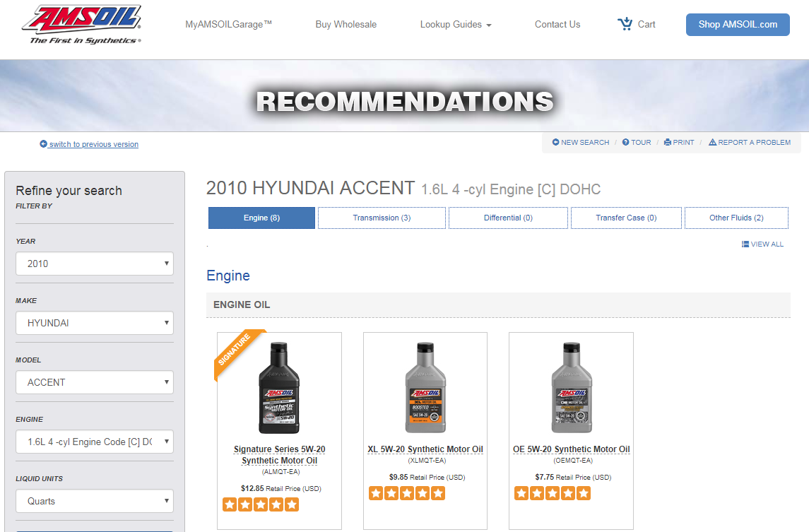Open the Year dropdown showing 2010
809x532 pixels.
tap(95, 264)
